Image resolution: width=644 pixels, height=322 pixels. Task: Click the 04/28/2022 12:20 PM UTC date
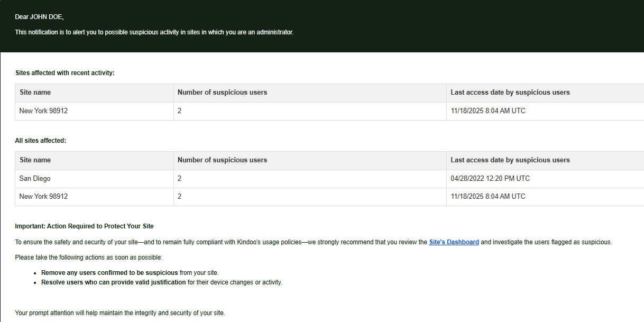(490, 179)
